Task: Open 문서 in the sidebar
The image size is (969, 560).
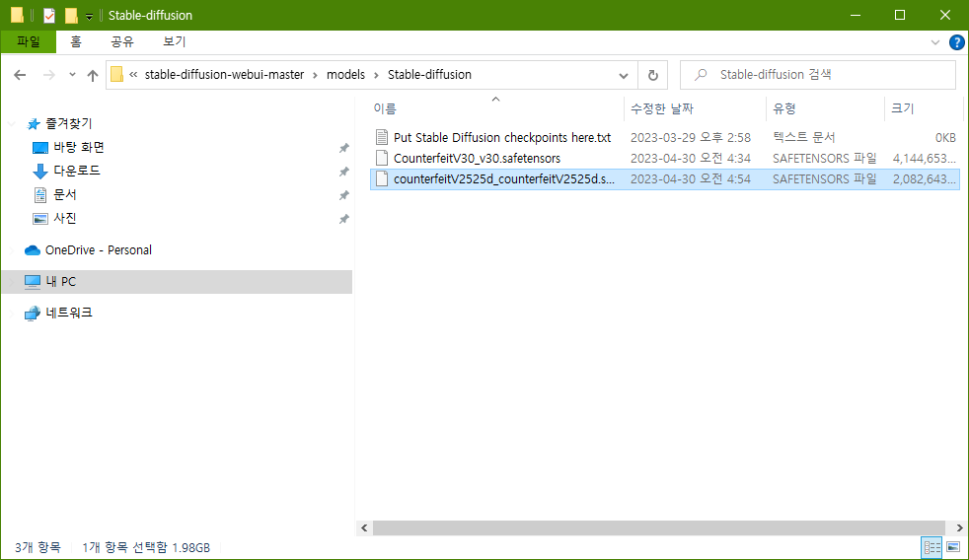Action: tap(65, 194)
